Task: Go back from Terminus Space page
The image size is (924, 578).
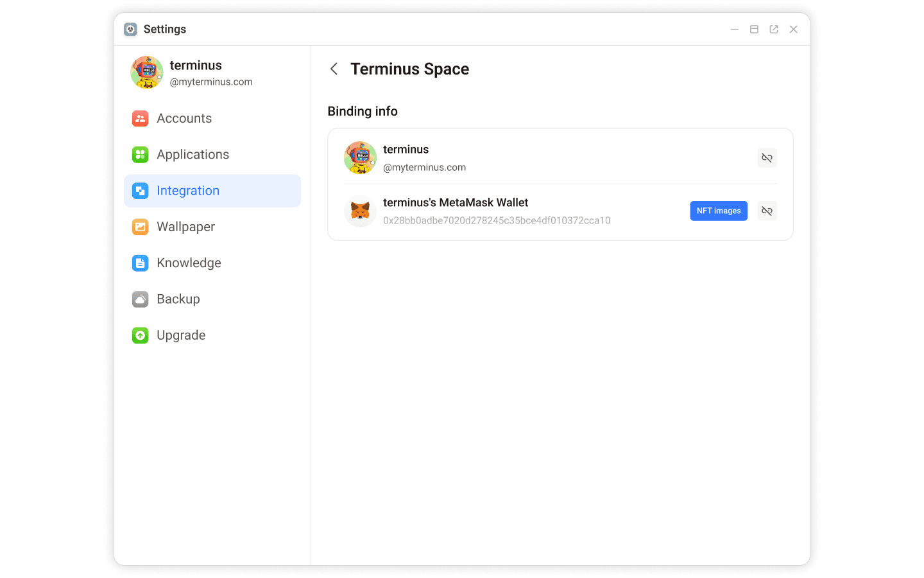Action: (334, 69)
